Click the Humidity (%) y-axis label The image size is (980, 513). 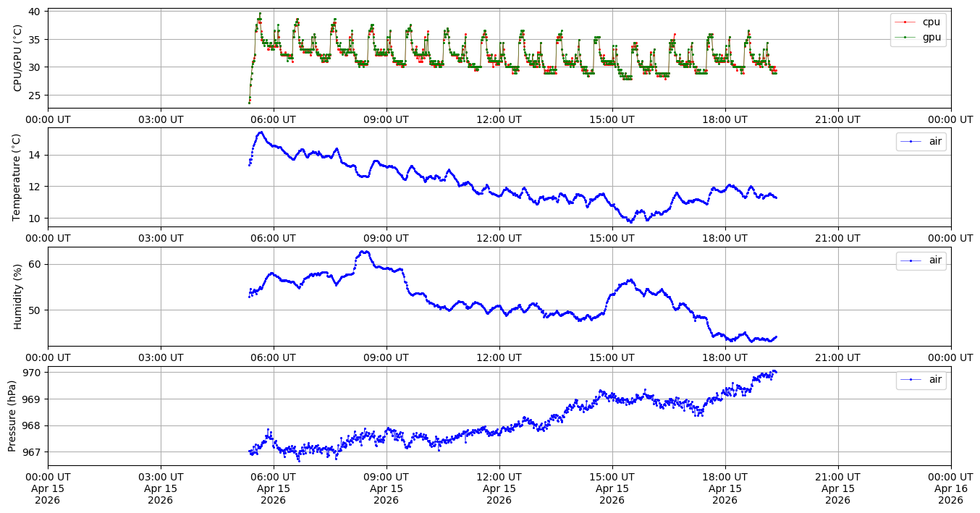(x=18, y=296)
